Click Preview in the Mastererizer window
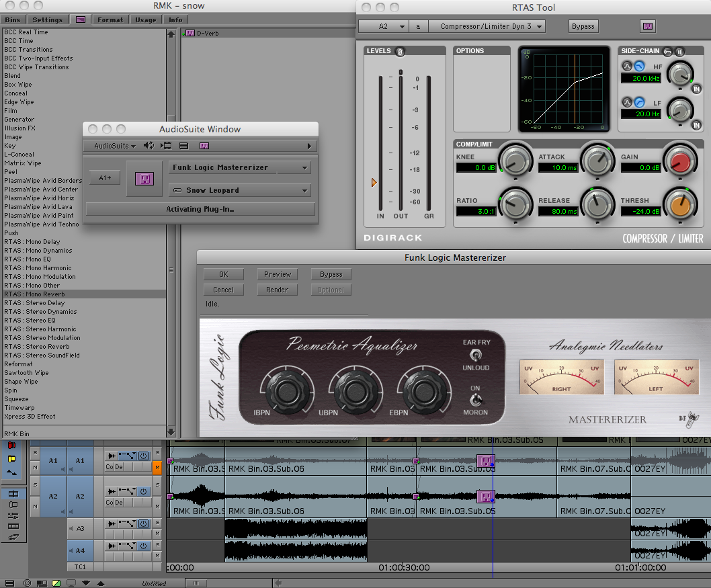The image size is (711, 588). [278, 274]
